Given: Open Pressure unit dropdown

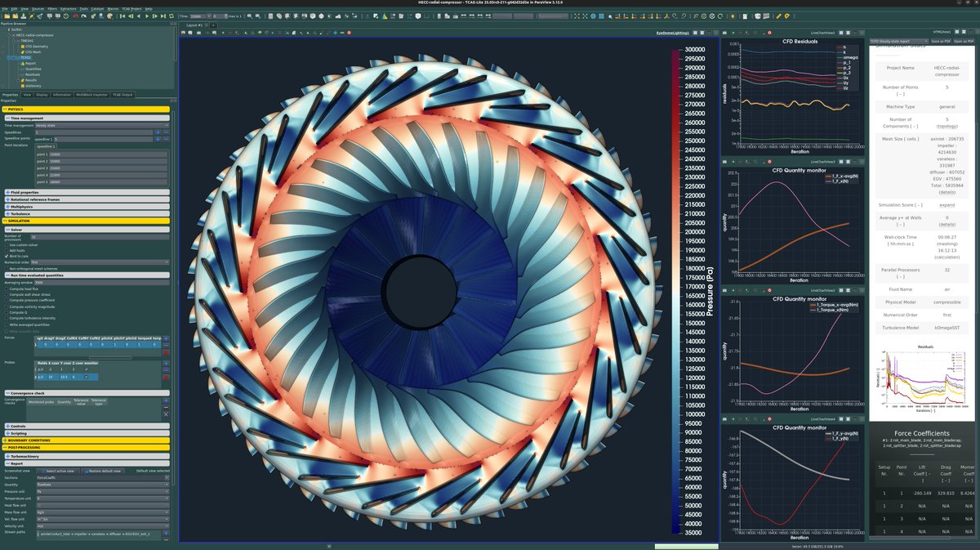Looking at the screenshot, I should pyautogui.click(x=102, y=491).
